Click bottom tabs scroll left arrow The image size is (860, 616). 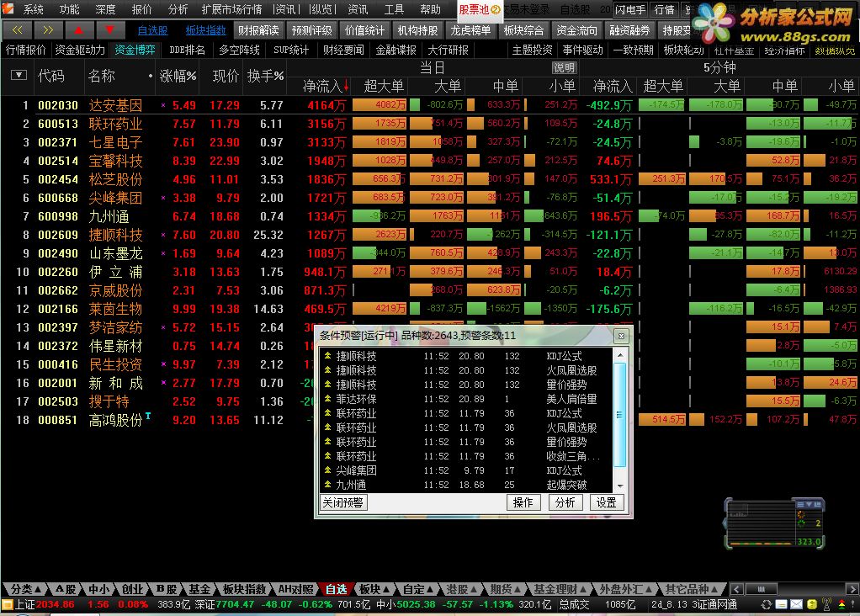[737, 590]
